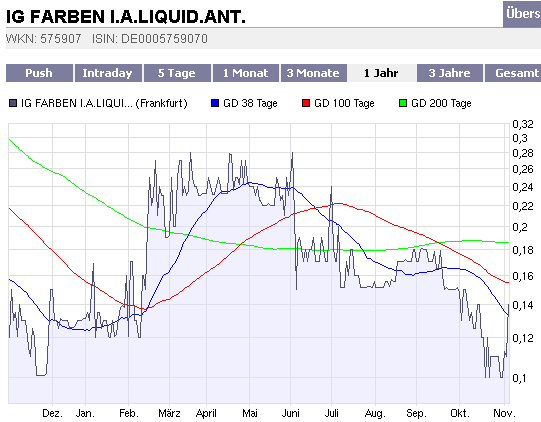
Task: Click the 'ISIN: DE0005759070' text
Action: click(150, 39)
